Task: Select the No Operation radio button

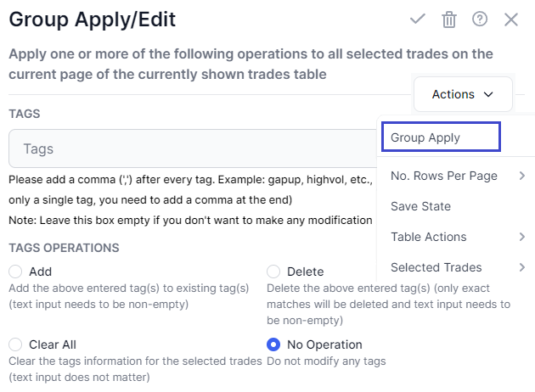Action: point(273,344)
